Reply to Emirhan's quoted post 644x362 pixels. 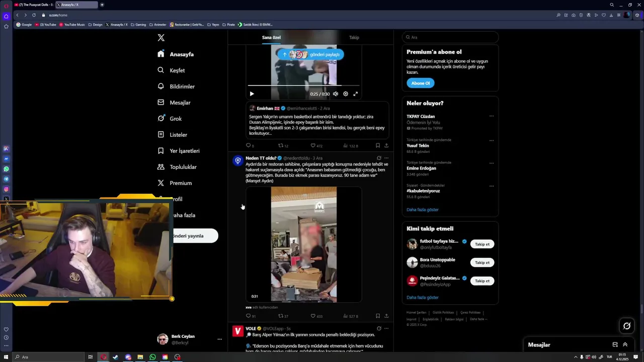(248, 146)
